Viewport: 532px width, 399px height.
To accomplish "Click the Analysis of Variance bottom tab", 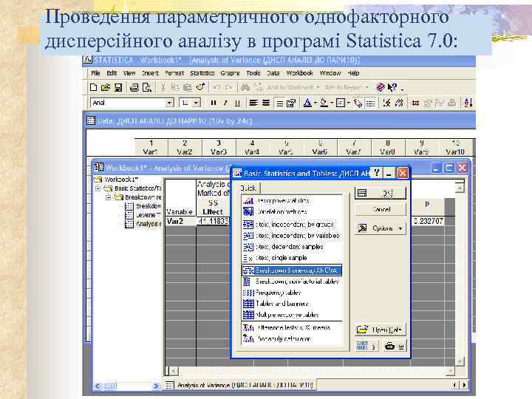I will click(x=240, y=385).
